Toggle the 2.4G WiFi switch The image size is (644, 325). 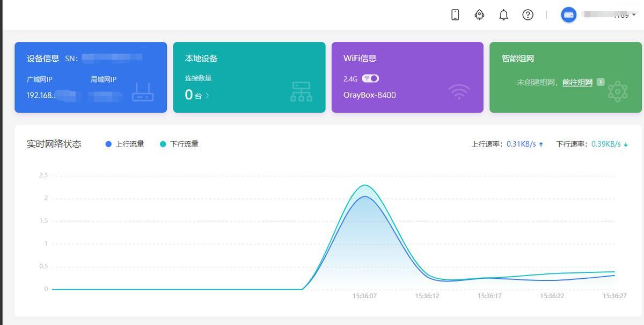[370, 78]
